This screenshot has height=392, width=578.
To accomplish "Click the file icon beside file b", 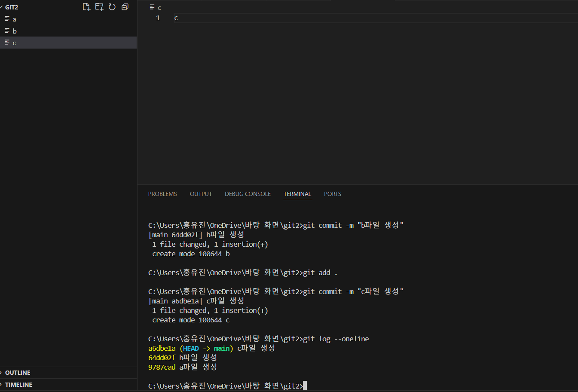I will pos(7,31).
